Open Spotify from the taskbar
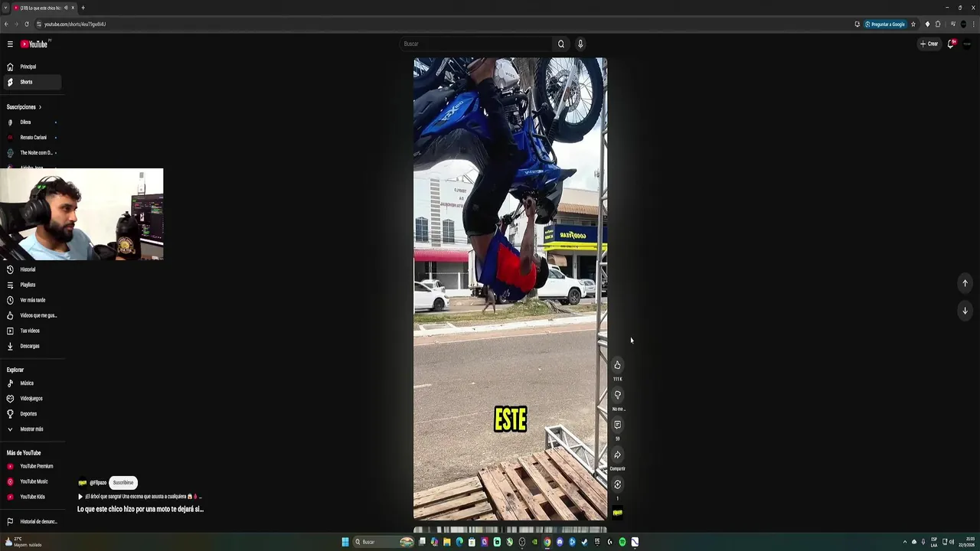 click(x=622, y=542)
